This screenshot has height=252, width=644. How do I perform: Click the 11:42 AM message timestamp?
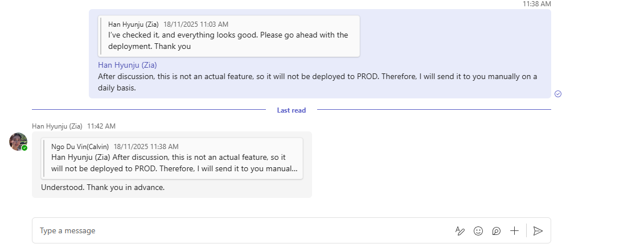(x=101, y=126)
